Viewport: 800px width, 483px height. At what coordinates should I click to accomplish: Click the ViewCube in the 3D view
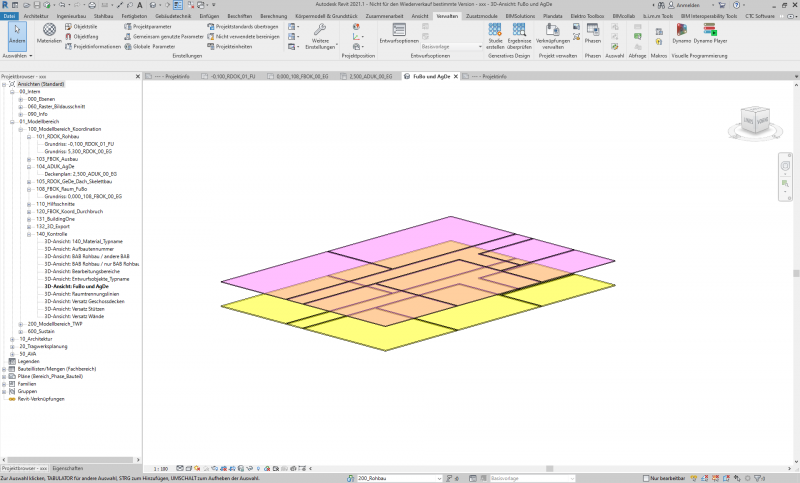(x=756, y=118)
